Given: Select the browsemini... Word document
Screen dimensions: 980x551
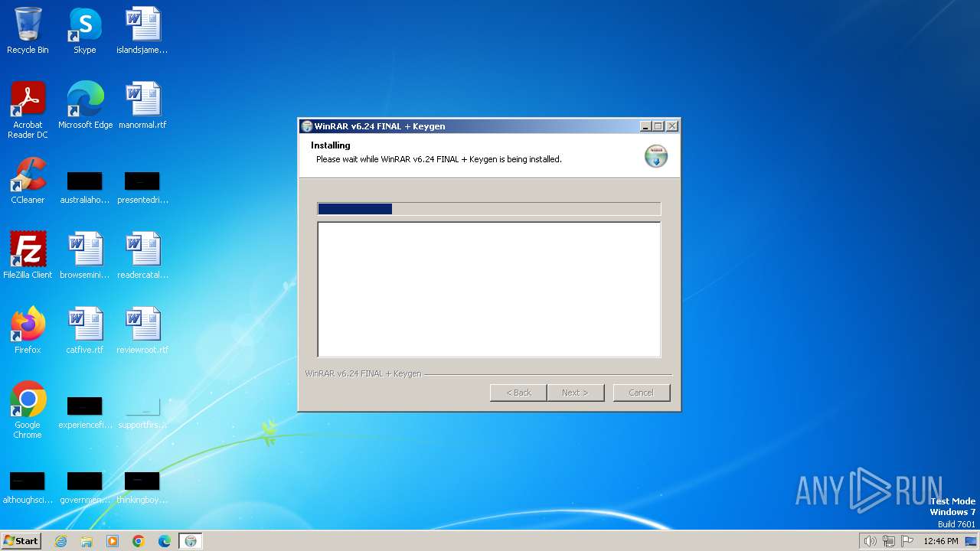Looking at the screenshot, I should 84,256.
